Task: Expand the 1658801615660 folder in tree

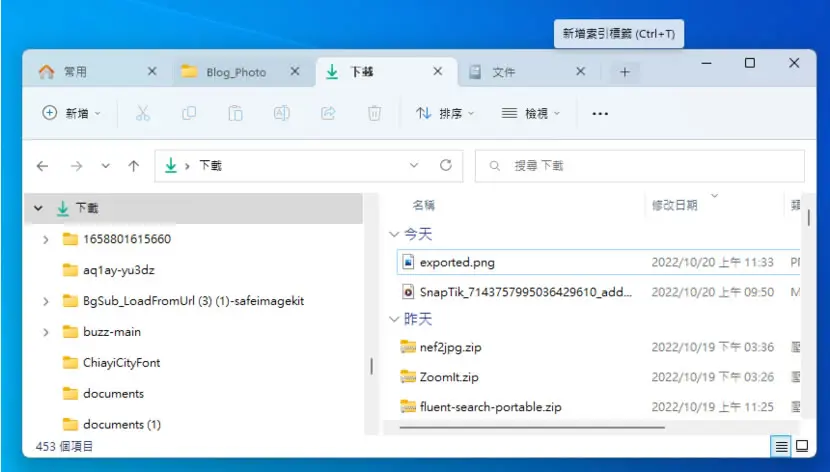Action: (46, 239)
